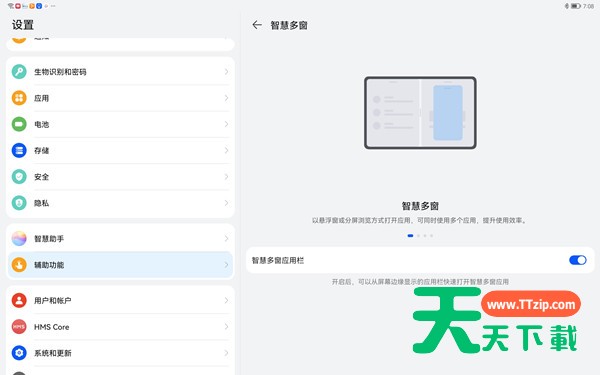Toggle the 智慧多窗应用栏 switch off

[577, 260]
